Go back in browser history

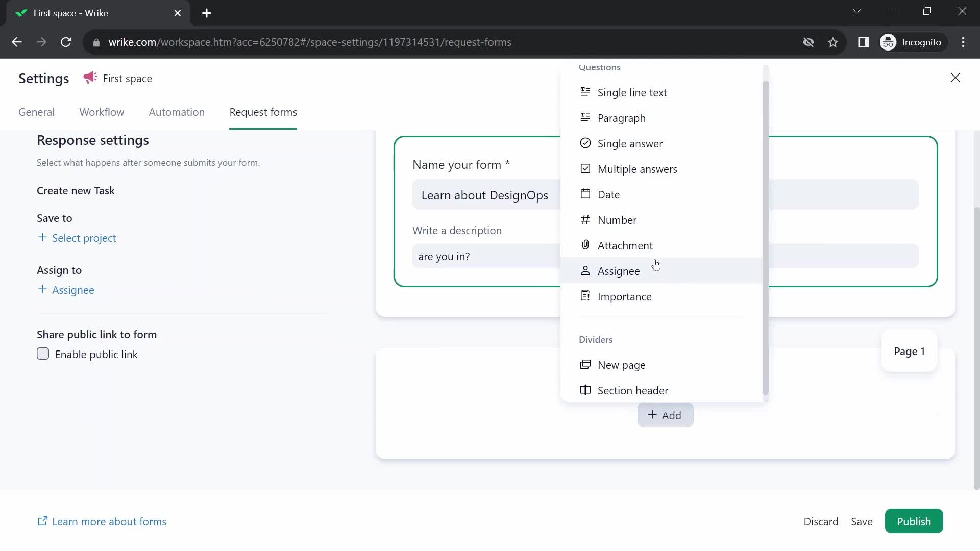point(16,42)
